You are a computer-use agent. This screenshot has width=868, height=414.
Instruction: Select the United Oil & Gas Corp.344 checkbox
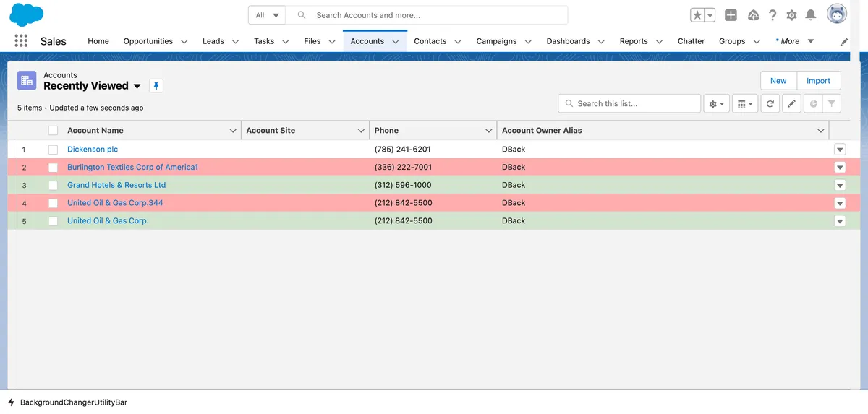coord(53,204)
